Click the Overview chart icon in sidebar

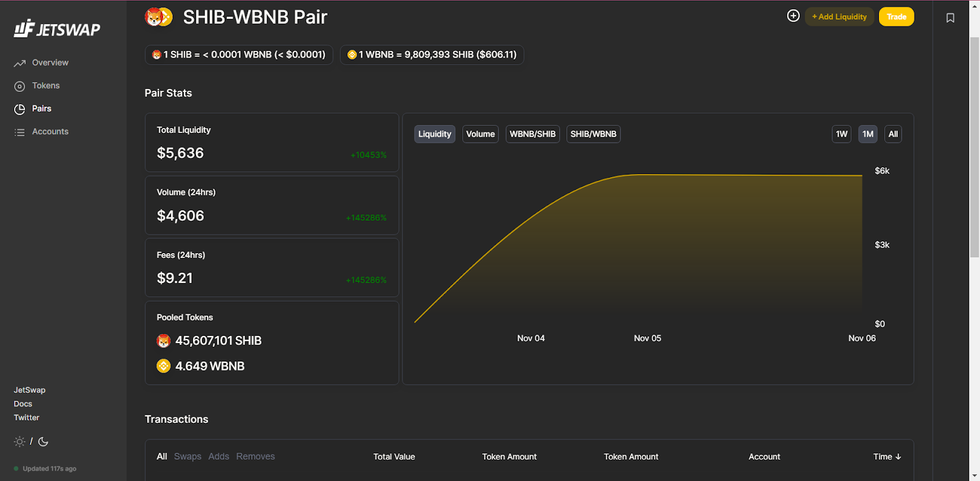click(x=20, y=63)
